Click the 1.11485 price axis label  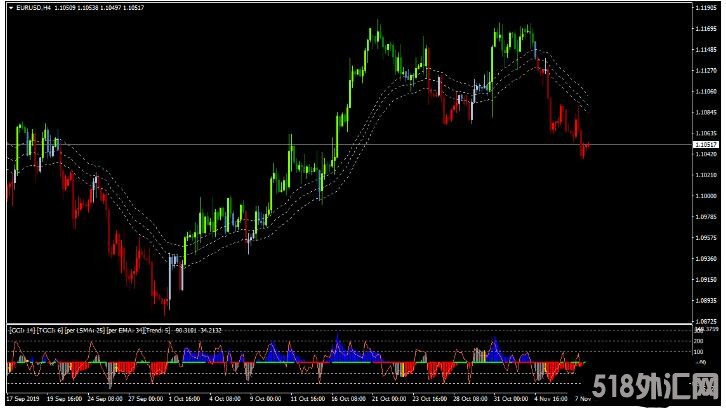click(x=706, y=50)
